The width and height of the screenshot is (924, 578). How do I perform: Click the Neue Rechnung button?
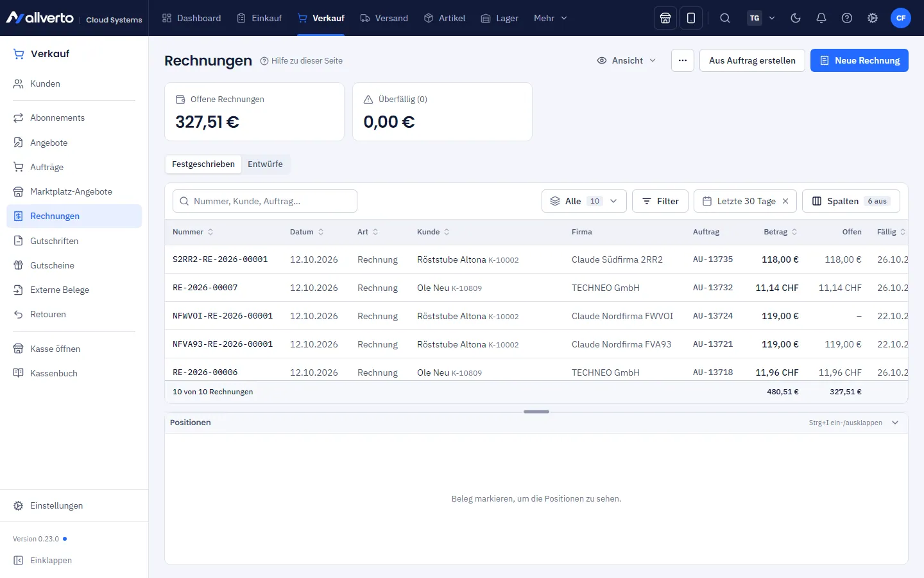point(859,60)
